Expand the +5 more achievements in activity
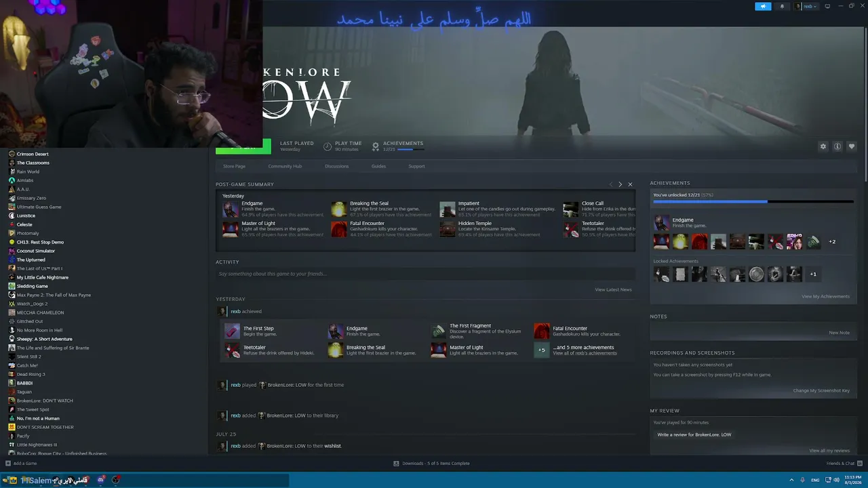This screenshot has width=868, height=488. [541, 350]
